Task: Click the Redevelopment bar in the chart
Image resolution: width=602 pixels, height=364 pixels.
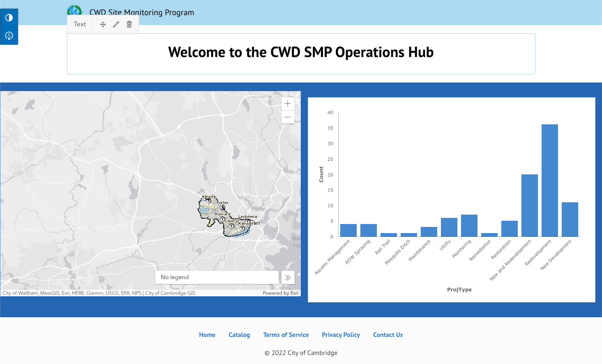Action: point(549,181)
